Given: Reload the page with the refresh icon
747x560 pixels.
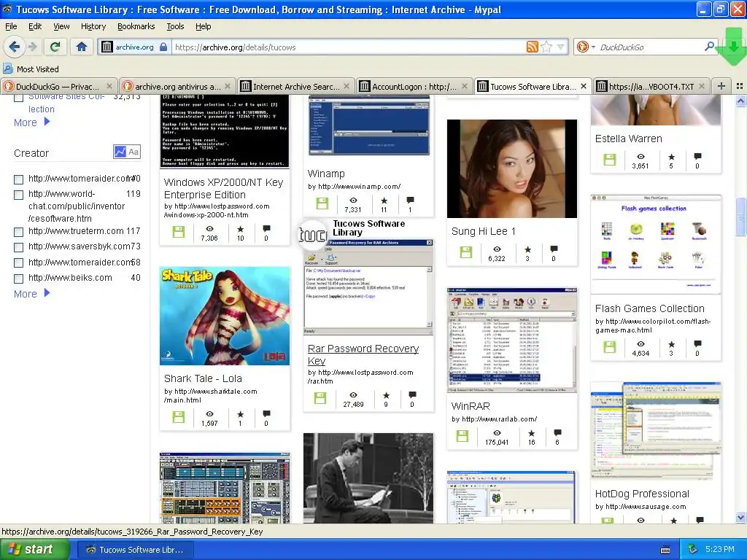Looking at the screenshot, I should (55, 47).
